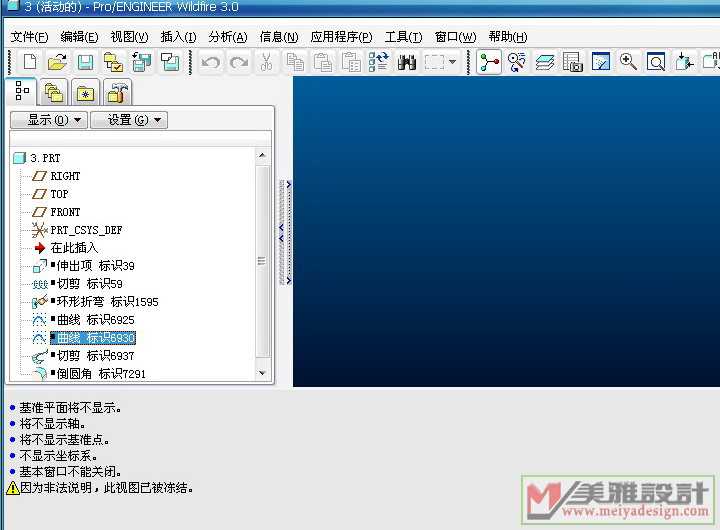The image size is (720, 530).
Task: Redo the last action
Action: pos(239,62)
